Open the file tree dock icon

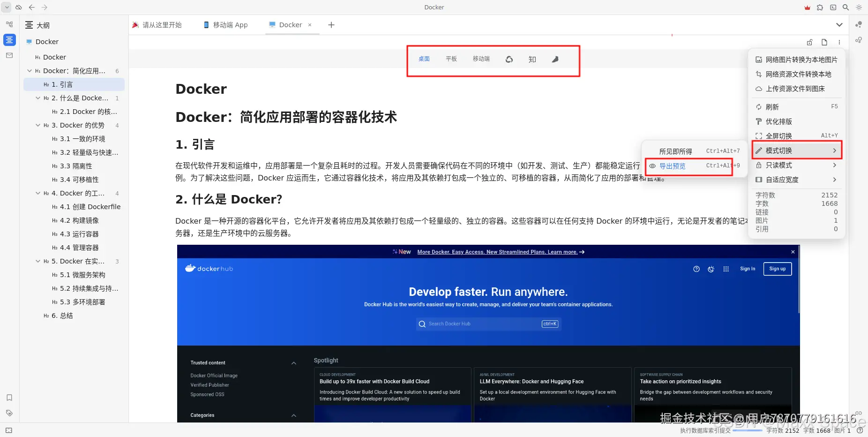click(9, 24)
